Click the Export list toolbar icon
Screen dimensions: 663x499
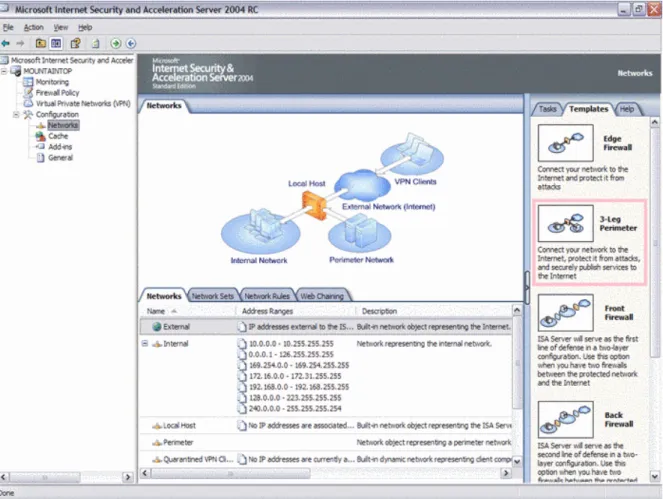point(96,43)
